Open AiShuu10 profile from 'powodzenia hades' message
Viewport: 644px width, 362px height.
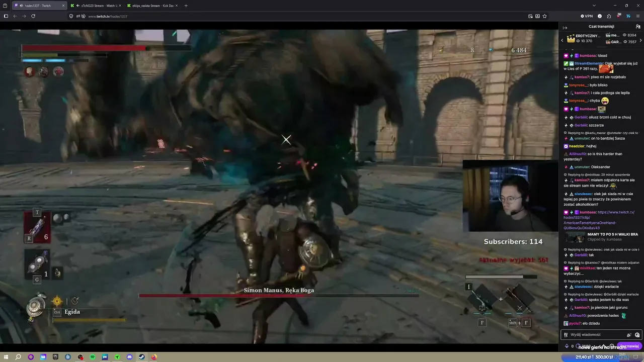click(577, 316)
